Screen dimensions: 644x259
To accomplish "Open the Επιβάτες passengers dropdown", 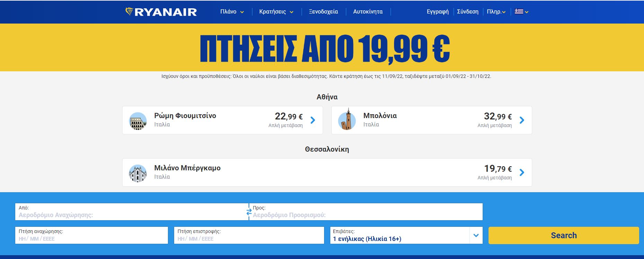I will [406, 235].
